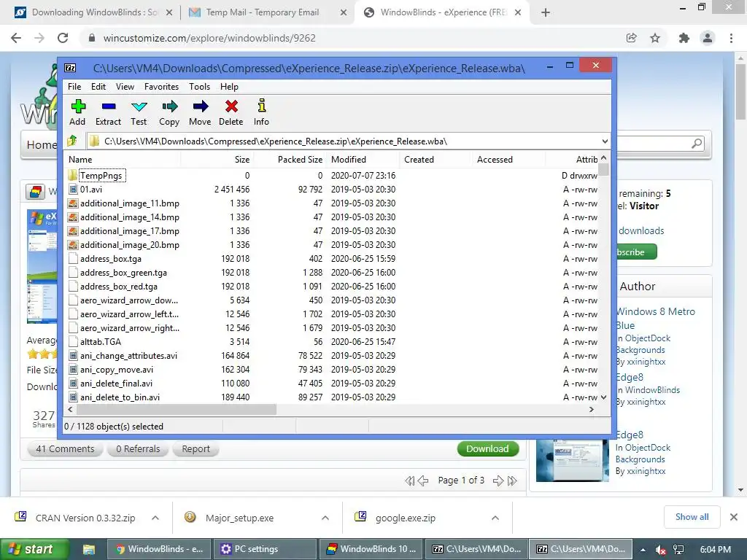Open new Chrome tab with plus icon
The width and height of the screenshot is (747, 560).
pos(546,12)
